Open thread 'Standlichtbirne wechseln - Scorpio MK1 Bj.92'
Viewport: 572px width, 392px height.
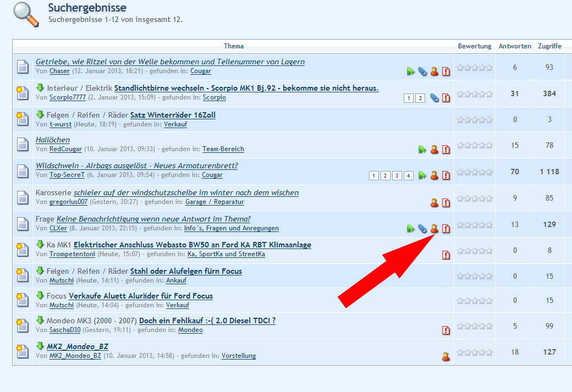pyautogui.click(x=246, y=88)
